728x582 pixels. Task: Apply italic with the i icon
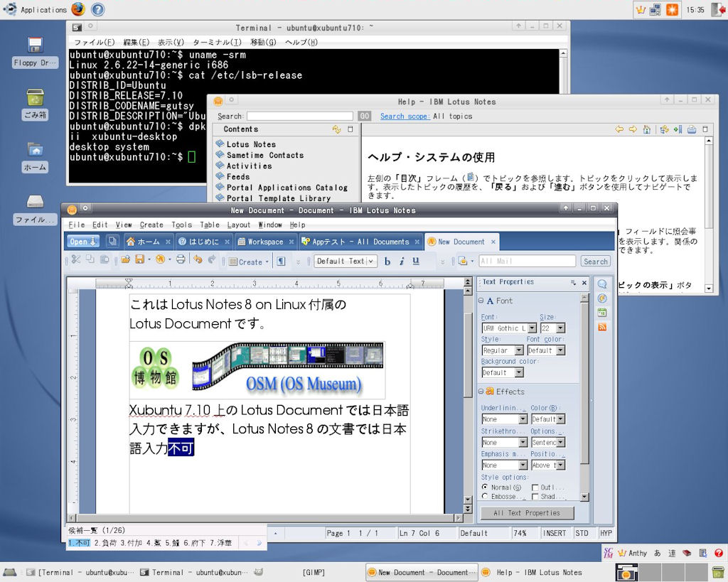[402, 262]
